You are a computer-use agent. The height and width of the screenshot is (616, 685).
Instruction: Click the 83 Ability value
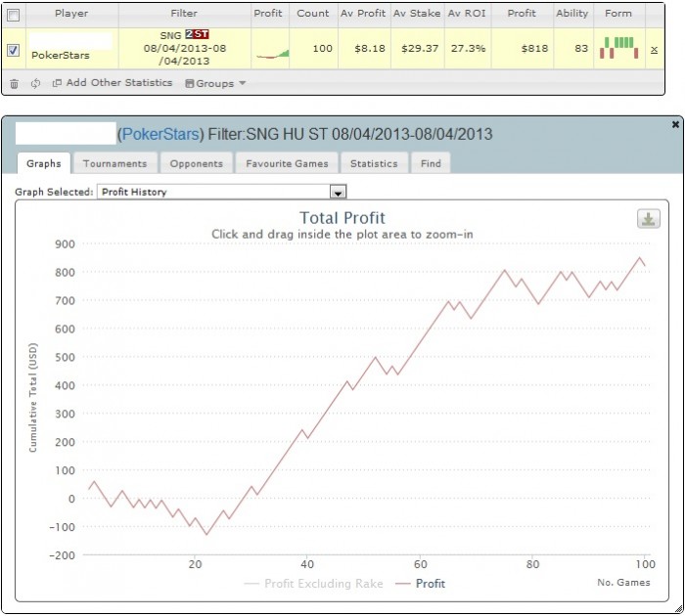coord(581,49)
